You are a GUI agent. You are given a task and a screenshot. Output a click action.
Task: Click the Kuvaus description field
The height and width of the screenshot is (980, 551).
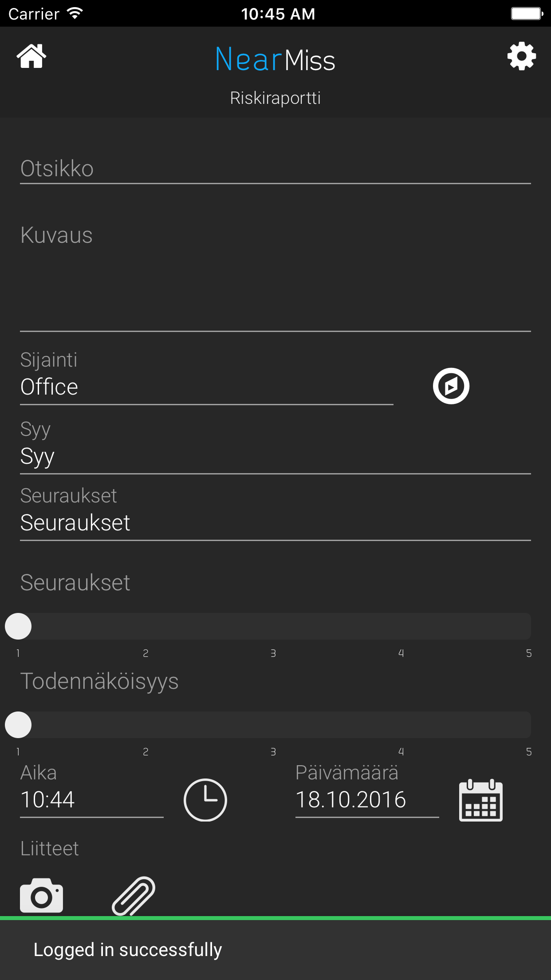tap(275, 275)
